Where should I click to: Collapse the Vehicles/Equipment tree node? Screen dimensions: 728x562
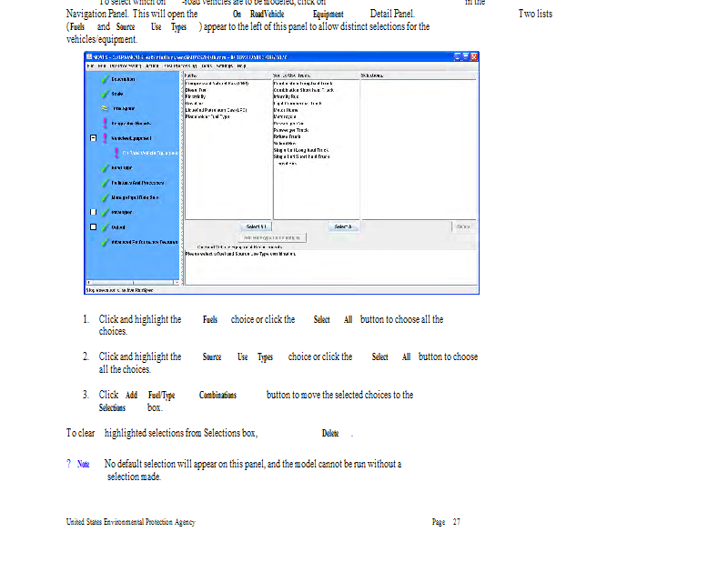tap(93, 138)
